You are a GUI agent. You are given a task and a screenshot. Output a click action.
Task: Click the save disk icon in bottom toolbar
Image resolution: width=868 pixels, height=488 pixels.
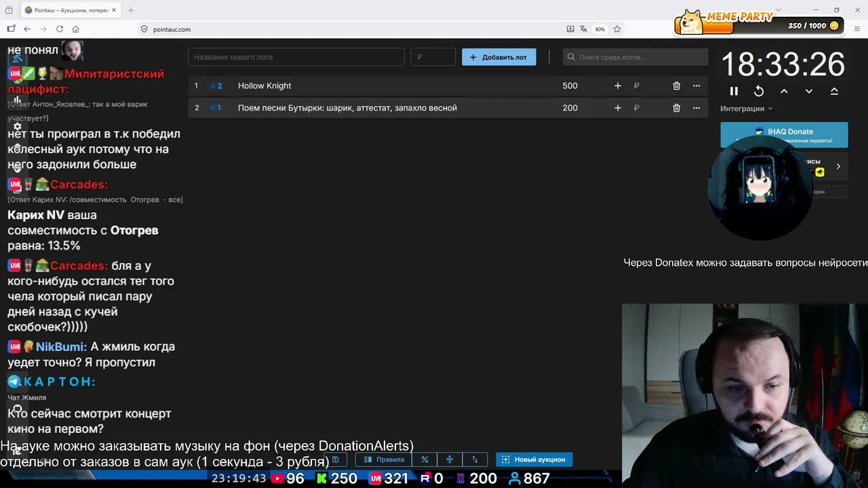coord(335,460)
